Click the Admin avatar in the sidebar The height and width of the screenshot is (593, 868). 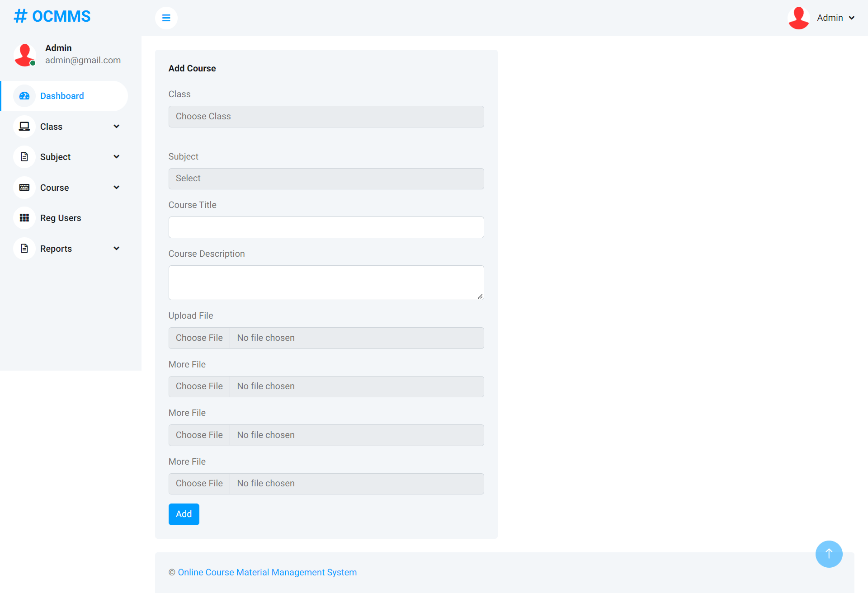coord(24,54)
